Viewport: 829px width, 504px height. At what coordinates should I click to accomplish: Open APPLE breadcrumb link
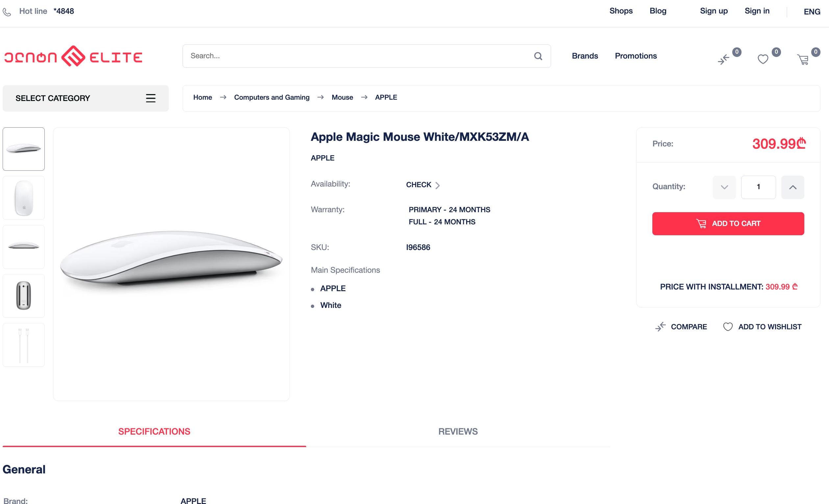pos(386,98)
